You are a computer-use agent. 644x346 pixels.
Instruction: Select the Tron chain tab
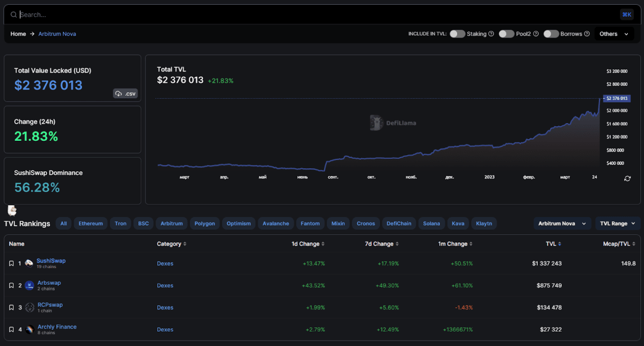pos(121,224)
